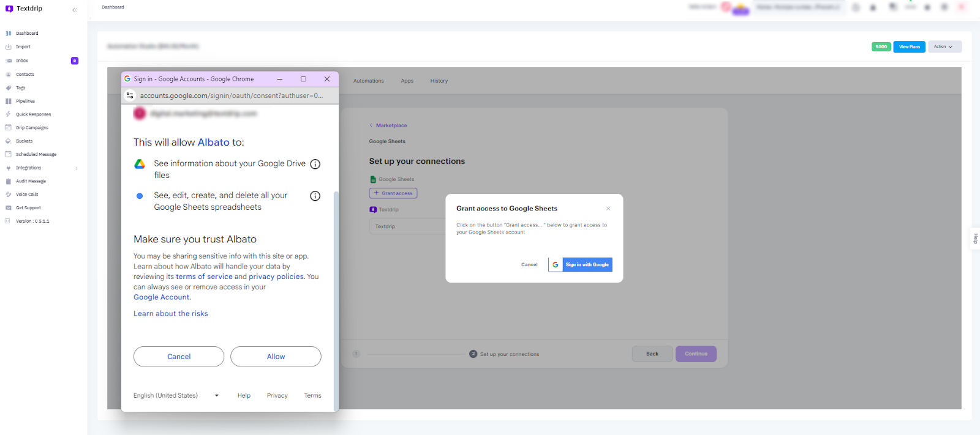Switch to the History tab

pyautogui.click(x=439, y=81)
